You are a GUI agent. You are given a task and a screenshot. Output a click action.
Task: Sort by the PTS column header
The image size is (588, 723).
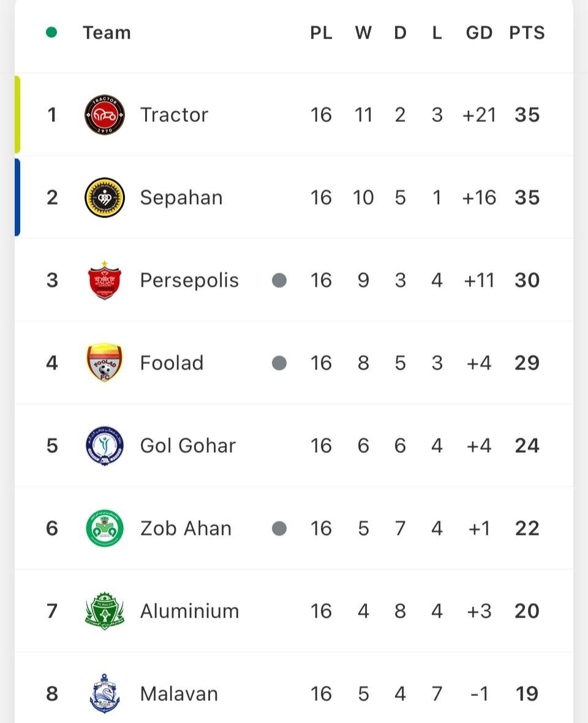[x=526, y=33]
